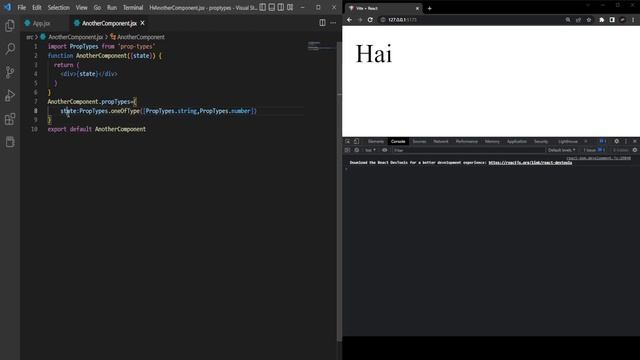
Task: Go forward in the browser
Action: click(x=360, y=20)
